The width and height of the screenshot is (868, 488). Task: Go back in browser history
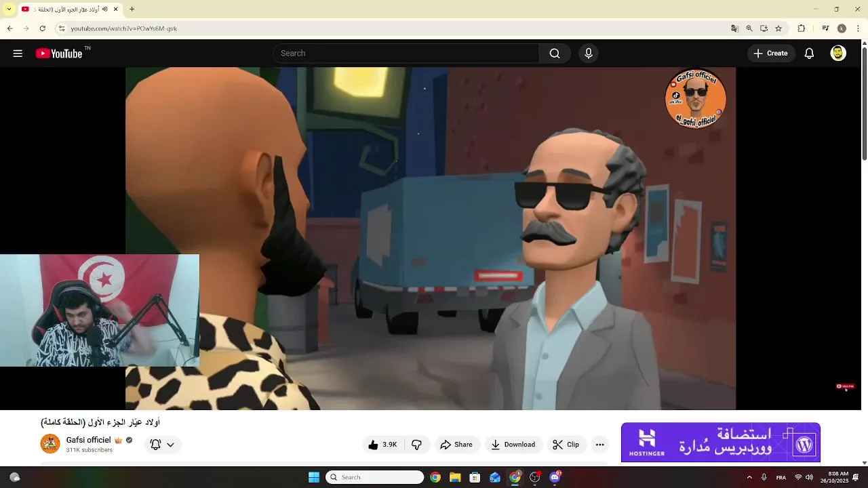[9, 28]
